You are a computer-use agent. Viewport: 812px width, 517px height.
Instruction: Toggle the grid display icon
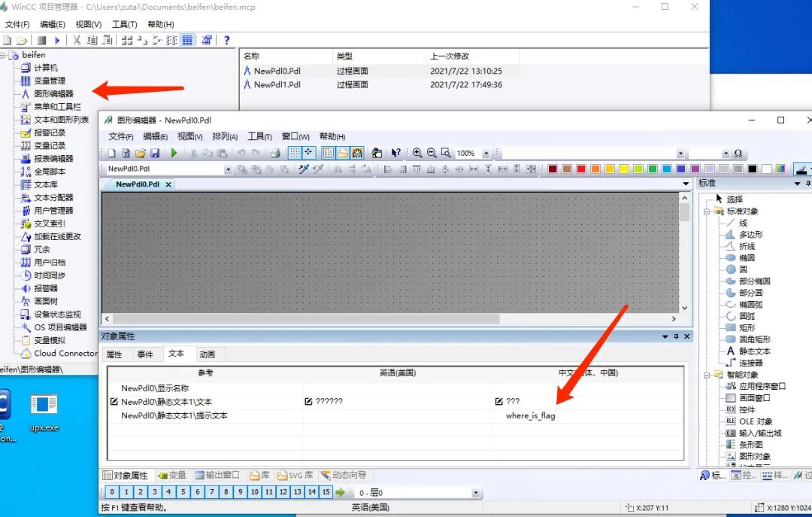click(294, 153)
